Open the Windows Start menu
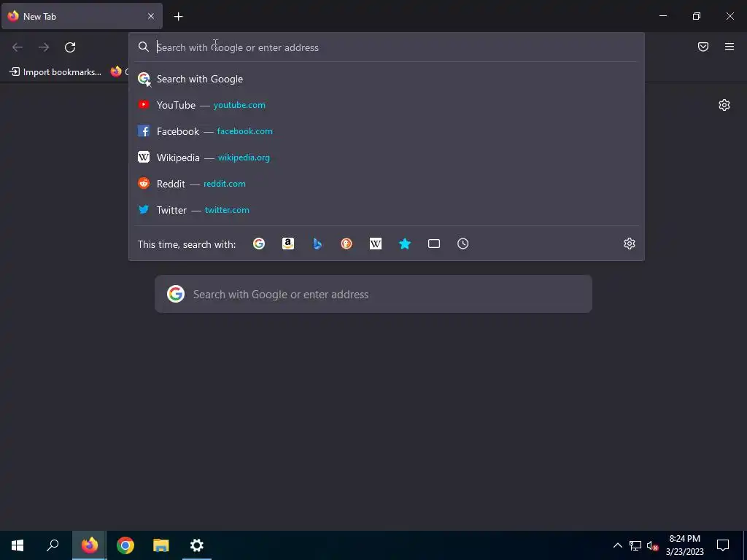Viewport: 747px width, 560px height. 18,545
